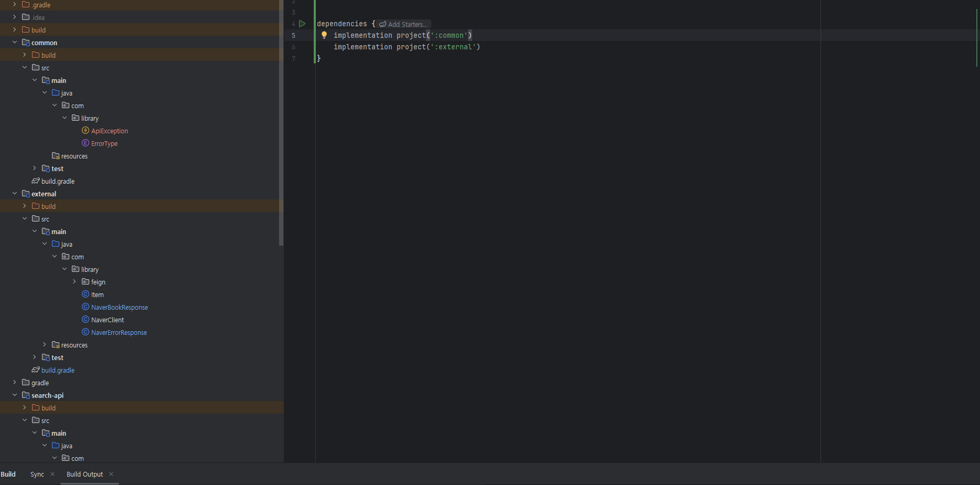Click the ErrorType enum icon

(x=86, y=143)
